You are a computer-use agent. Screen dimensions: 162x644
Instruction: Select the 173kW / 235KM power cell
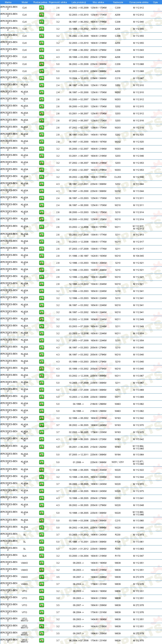coord(98,432)
